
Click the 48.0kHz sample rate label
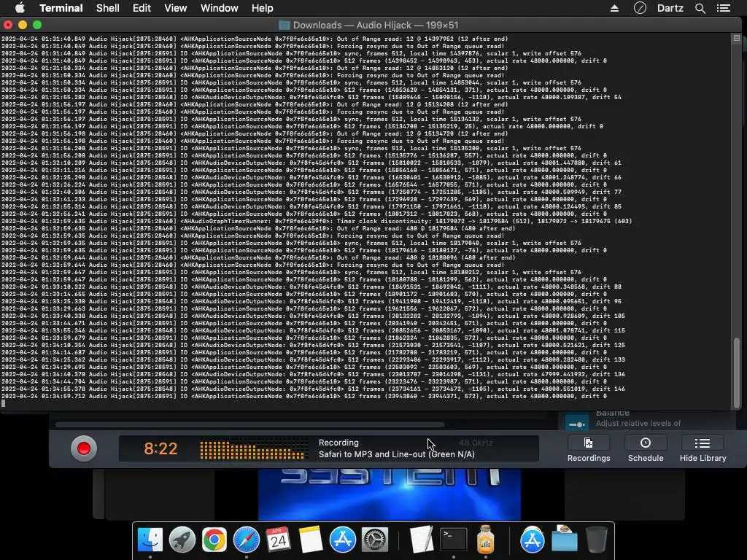476,443
